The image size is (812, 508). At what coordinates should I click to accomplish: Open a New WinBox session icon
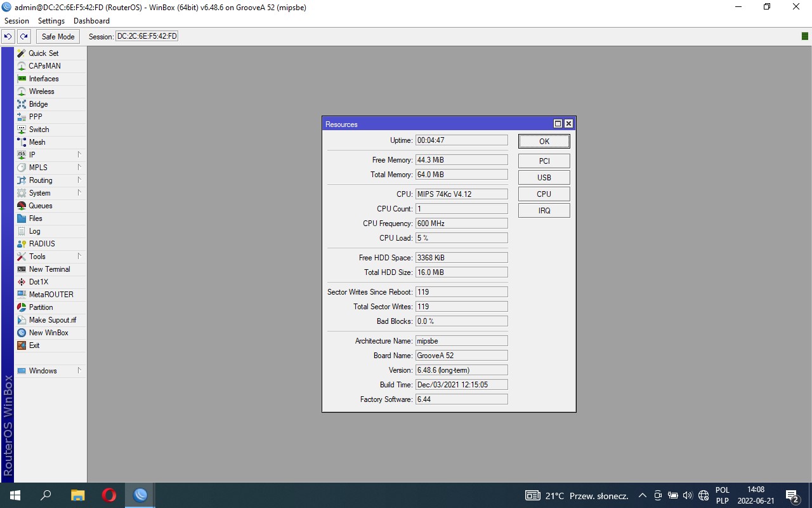coord(22,333)
